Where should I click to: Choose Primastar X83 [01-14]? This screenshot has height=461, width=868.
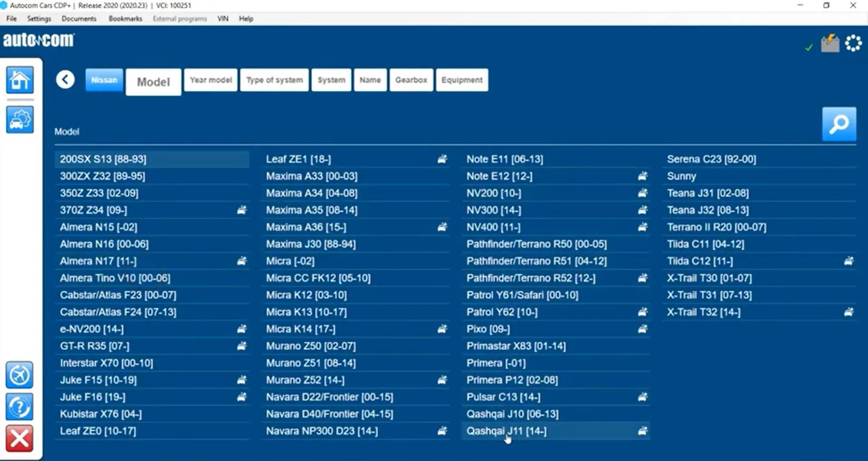pos(556,346)
